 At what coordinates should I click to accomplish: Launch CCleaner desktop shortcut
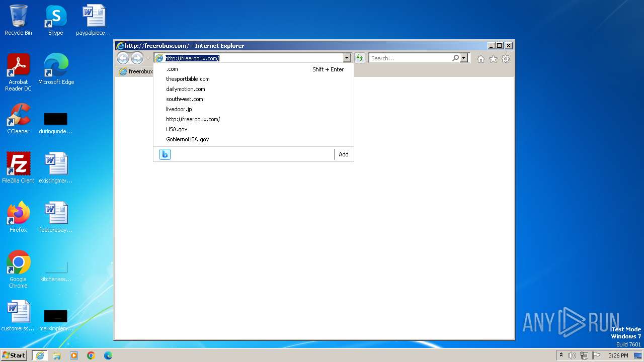[x=18, y=119]
